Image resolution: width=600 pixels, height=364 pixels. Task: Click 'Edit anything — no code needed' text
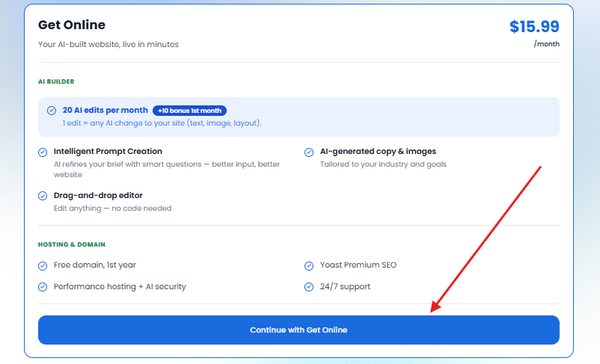pos(112,209)
